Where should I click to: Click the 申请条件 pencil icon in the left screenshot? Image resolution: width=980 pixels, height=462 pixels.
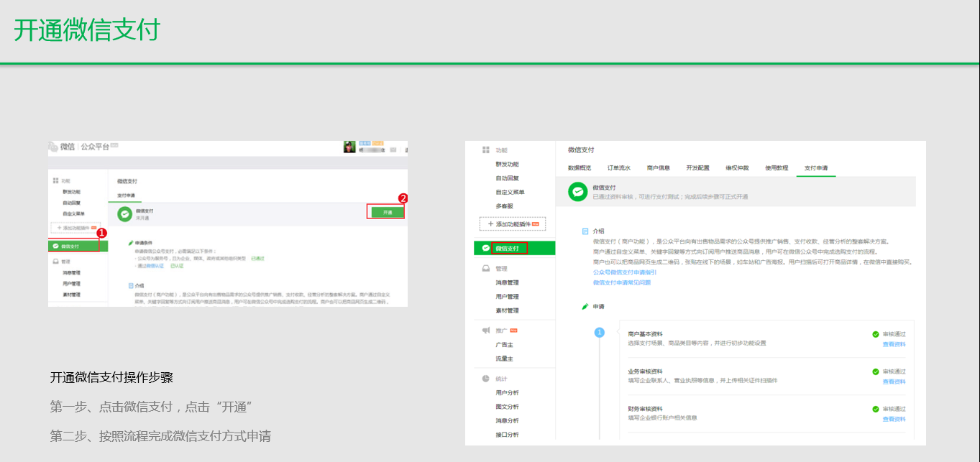130,243
